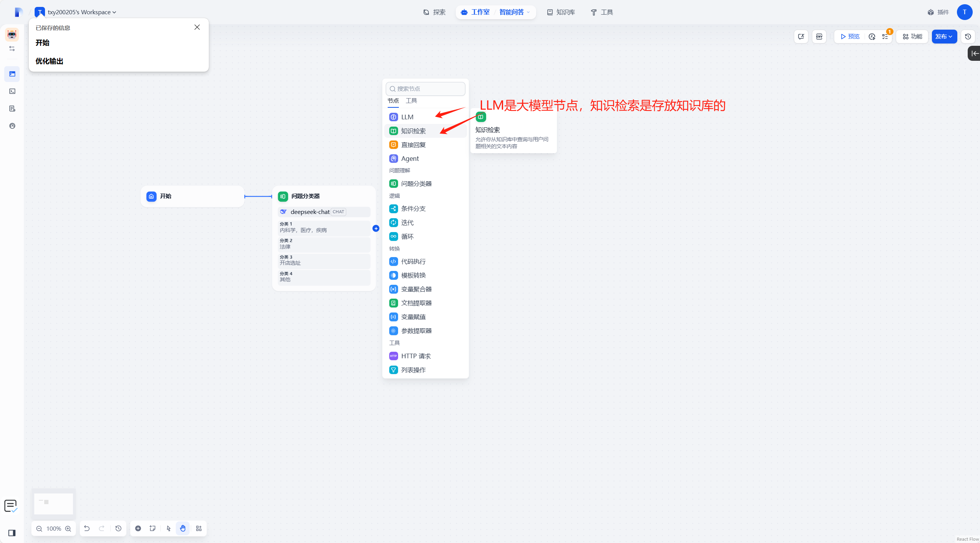Click the checklist icon with badge
The height and width of the screenshot is (543, 980).
885,37
